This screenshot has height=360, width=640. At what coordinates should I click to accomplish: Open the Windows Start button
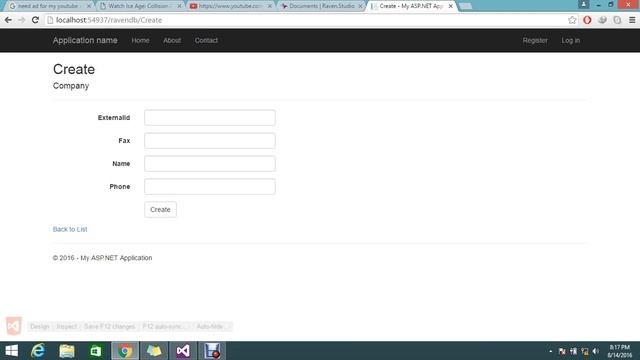click(x=11, y=351)
